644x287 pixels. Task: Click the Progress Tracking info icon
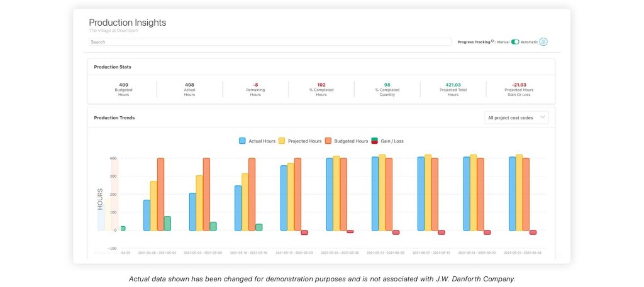(x=492, y=41)
